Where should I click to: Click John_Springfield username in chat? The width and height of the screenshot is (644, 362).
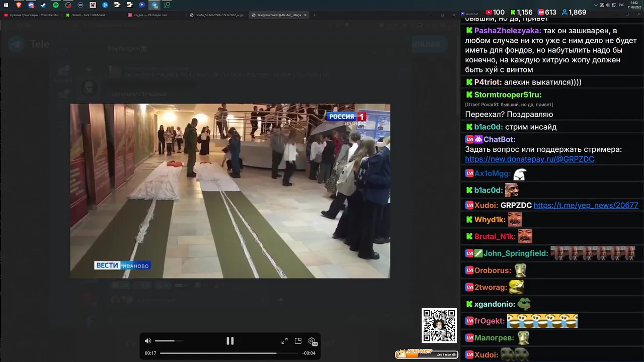(x=516, y=253)
